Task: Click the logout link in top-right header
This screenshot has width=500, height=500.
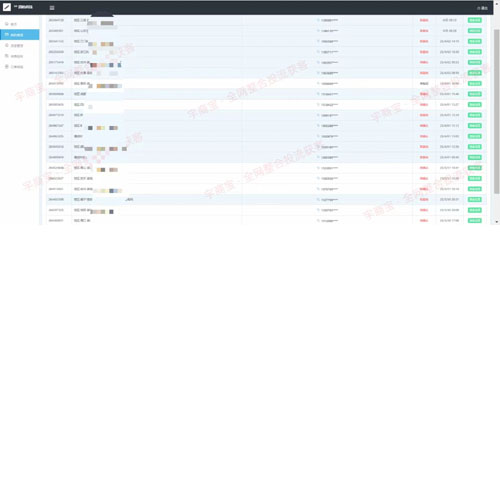Action: tap(482, 8)
